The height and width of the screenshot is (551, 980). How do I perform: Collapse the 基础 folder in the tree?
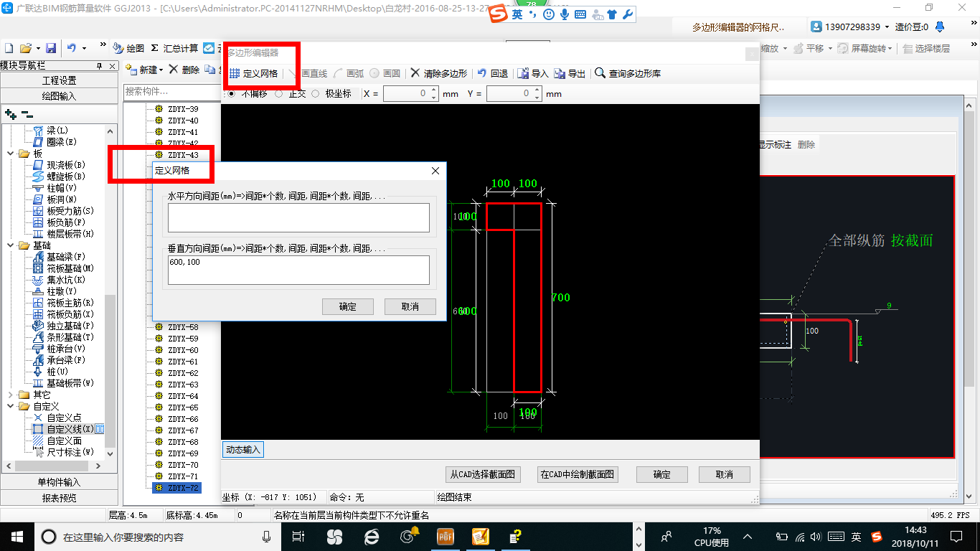10,245
